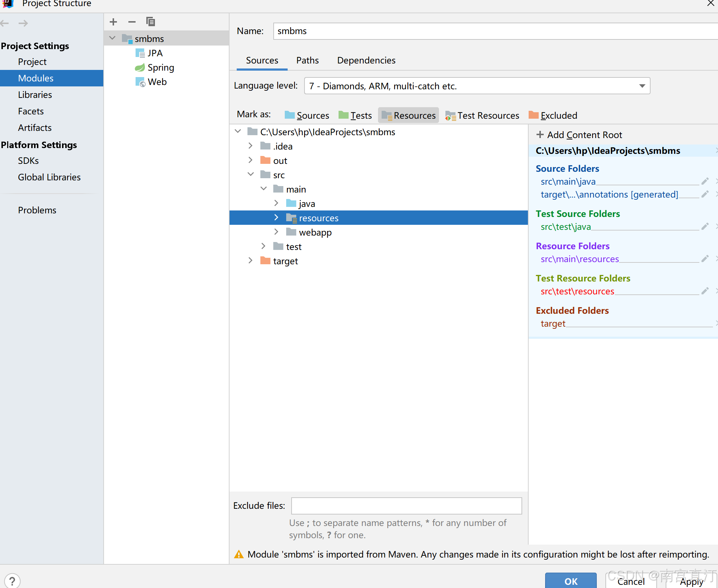
Task: Select the Spring facet under smbms
Action: (x=160, y=67)
